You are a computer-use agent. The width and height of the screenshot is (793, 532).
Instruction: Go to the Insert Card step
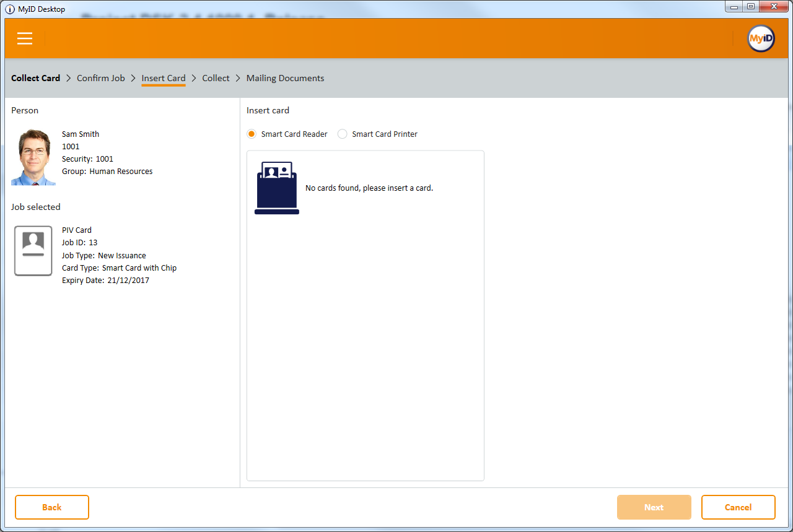[x=164, y=78]
